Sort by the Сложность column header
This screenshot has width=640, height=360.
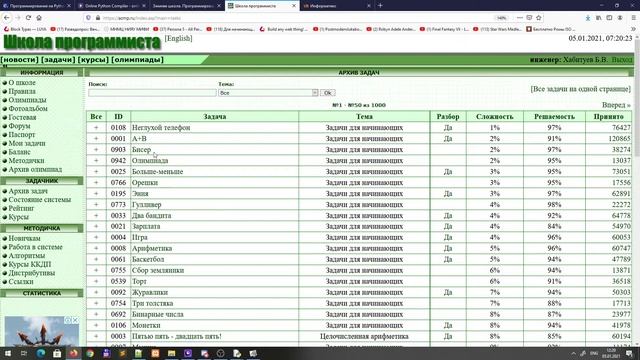495,117
